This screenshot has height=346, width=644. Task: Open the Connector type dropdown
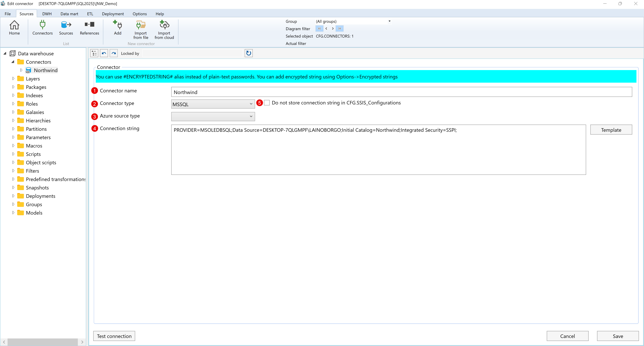click(213, 104)
